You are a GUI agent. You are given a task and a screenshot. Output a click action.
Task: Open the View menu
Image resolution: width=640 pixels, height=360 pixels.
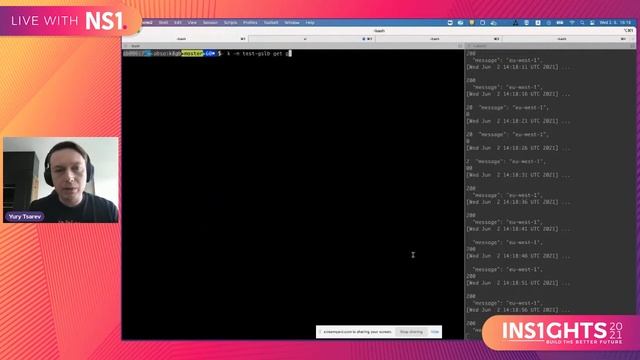pyautogui.click(x=192, y=22)
